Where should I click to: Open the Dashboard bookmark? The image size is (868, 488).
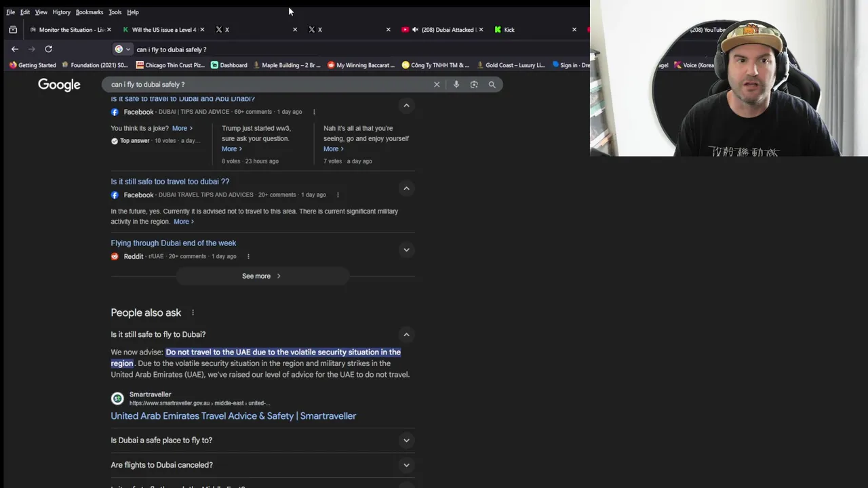coord(229,65)
